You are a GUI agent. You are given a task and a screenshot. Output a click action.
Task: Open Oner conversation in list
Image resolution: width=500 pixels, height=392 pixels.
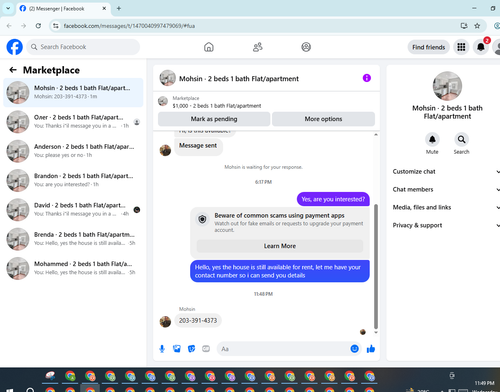[x=73, y=122]
